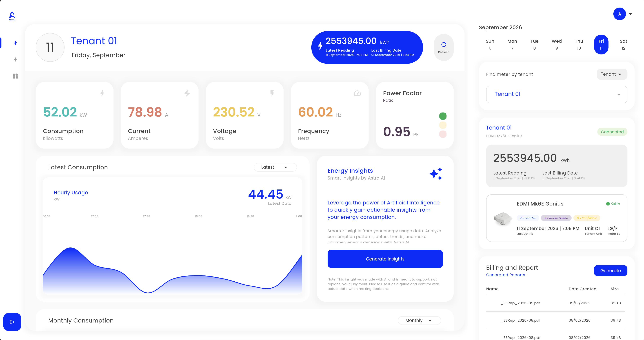The height and width of the screenshot is (340, 644).
Task: Select Sun 6 in the calendar
Action: pos(490,45)
